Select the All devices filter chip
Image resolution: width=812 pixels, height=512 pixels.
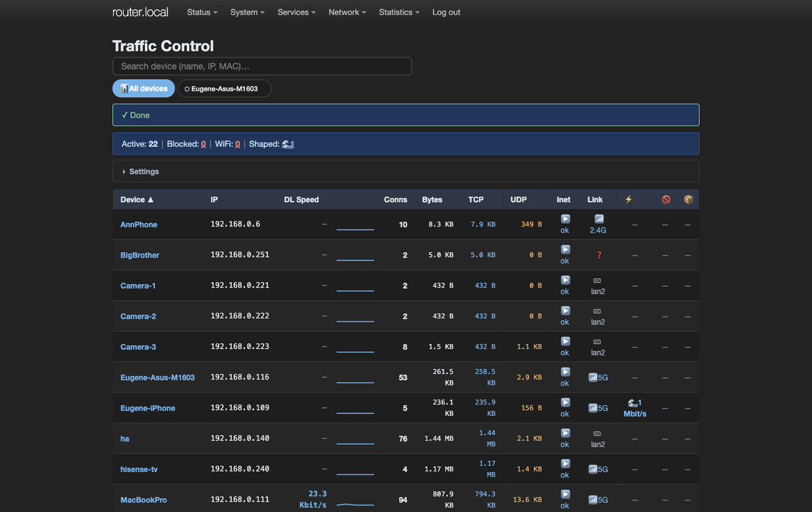pos(143,89)
